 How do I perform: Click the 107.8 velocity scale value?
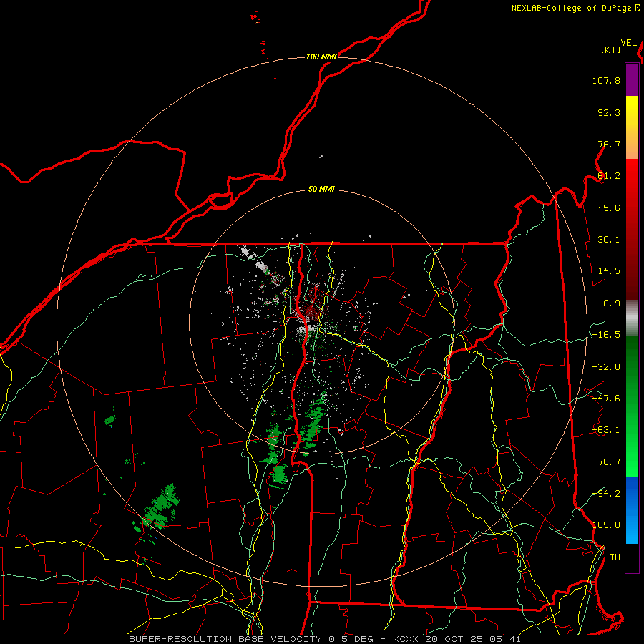pos(606,80)
